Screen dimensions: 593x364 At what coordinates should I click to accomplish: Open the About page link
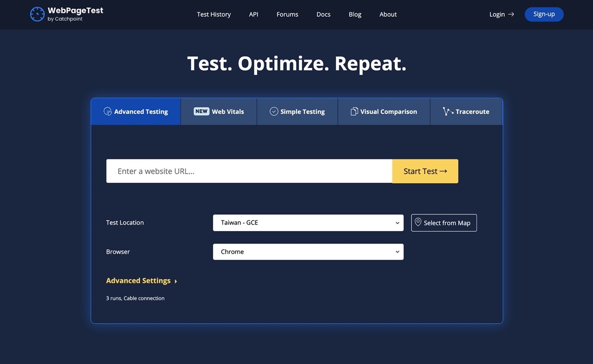pos(388,14)
